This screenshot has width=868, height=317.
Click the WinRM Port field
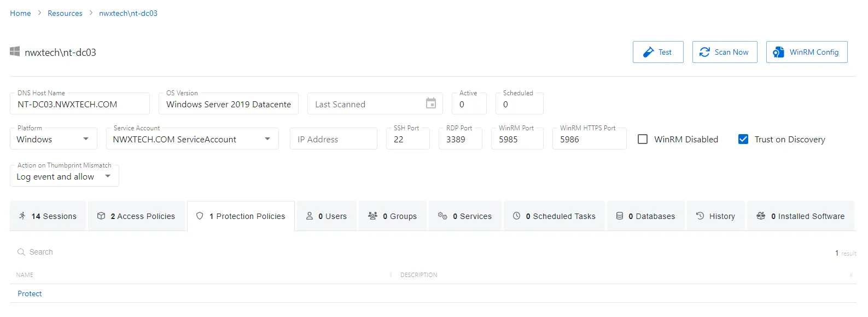tap(517, 139)
